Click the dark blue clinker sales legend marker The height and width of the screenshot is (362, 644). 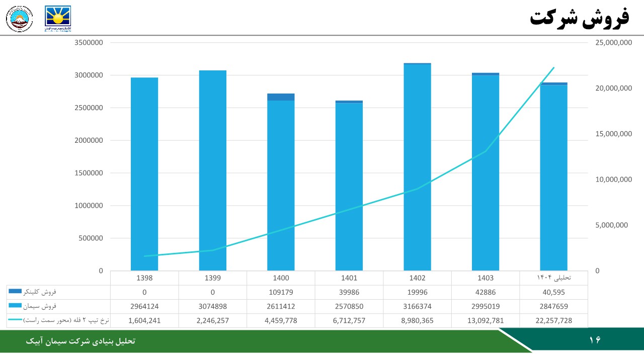click(15, 292)
